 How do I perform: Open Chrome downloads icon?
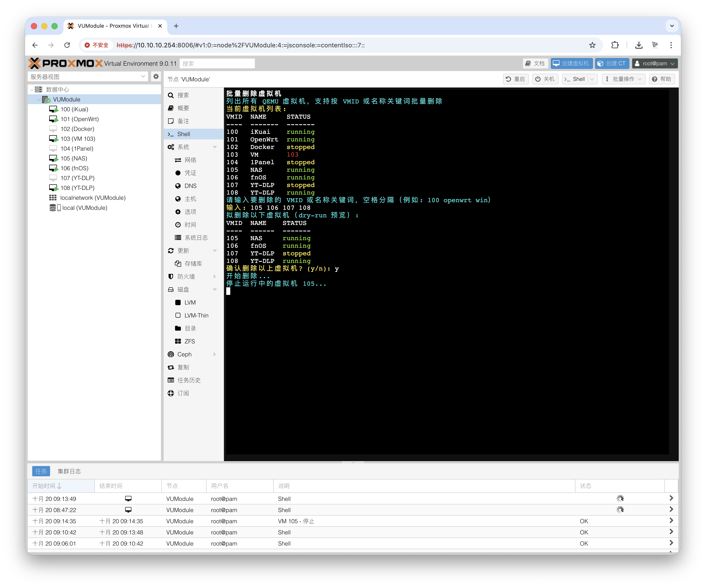point(639,45)
